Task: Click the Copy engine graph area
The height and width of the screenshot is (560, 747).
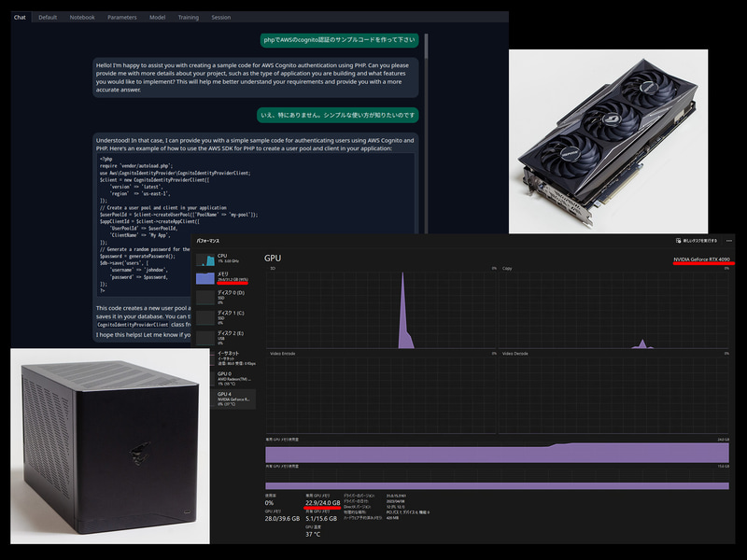Action: (x=613, y=310)
